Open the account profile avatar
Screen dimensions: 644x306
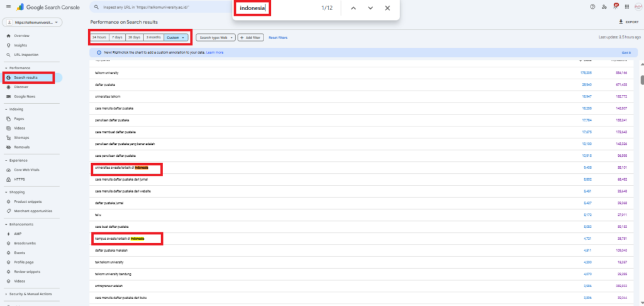pos(638,7)
